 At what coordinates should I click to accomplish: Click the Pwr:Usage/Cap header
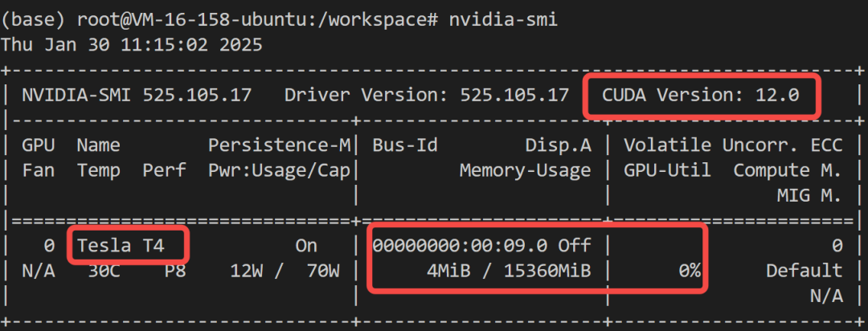pyautogui.click(x=280, y=170)
